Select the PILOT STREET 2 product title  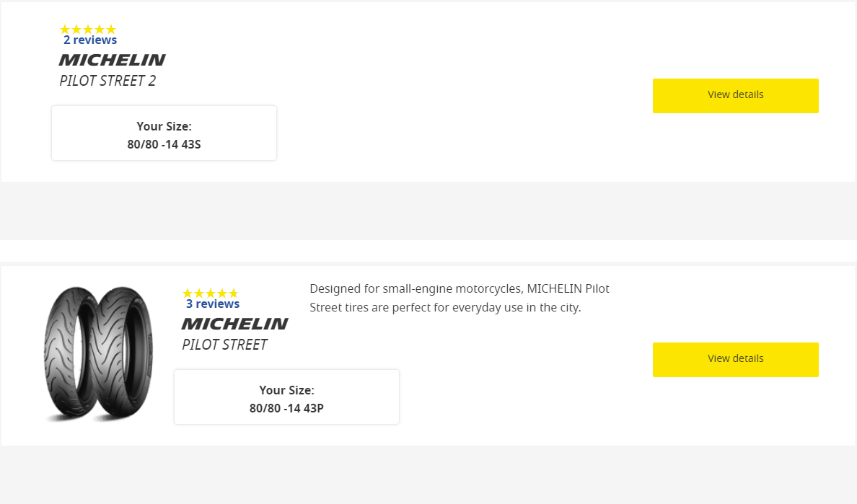(107, 81)
